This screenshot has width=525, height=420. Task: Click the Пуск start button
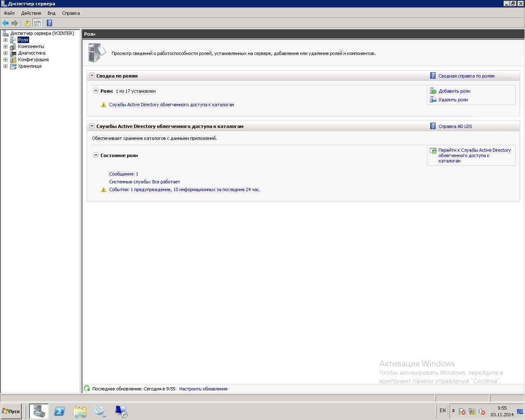pyautogui.click(x=11, y=411)
